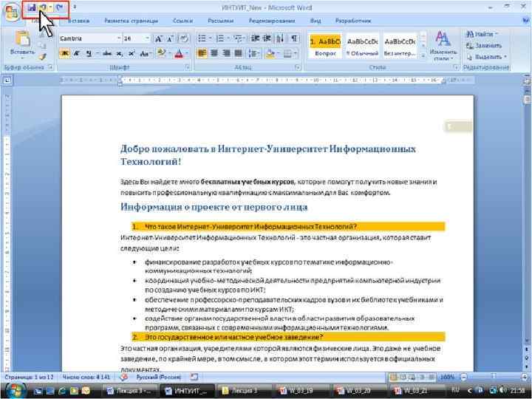Click the Copy icon in clipboard group

pyautogui.click(x=42, y=46)
